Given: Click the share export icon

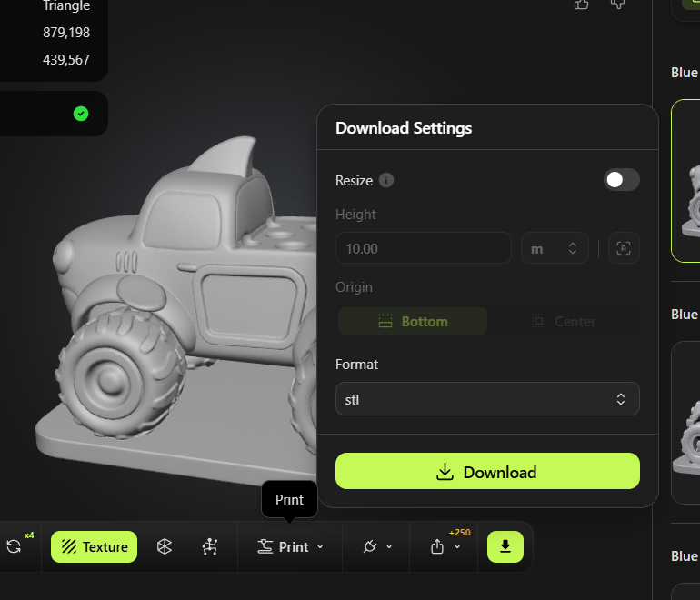Looking at the screenshot, I should coord(437,546).
